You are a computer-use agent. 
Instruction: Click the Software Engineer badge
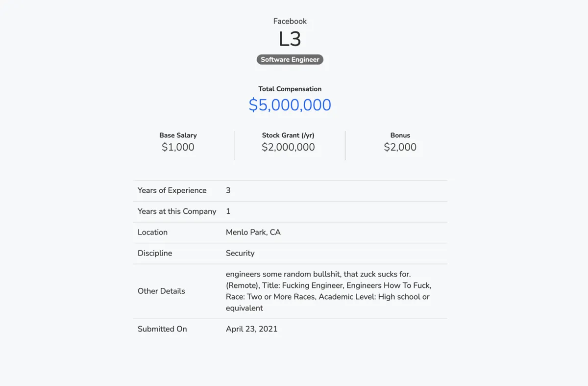(290, 59)
